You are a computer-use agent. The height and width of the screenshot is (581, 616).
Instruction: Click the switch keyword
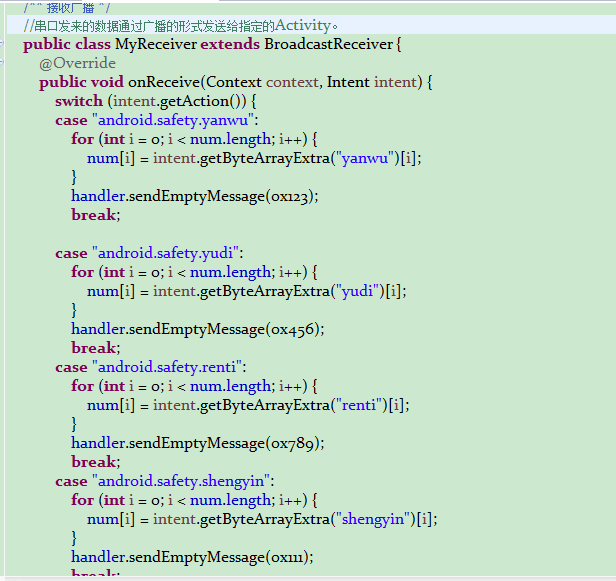(79, 101)
